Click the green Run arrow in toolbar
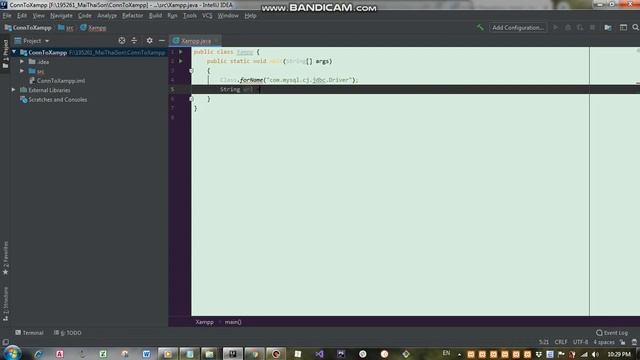Viewport: 640px width, 360px height. [556, 28]
